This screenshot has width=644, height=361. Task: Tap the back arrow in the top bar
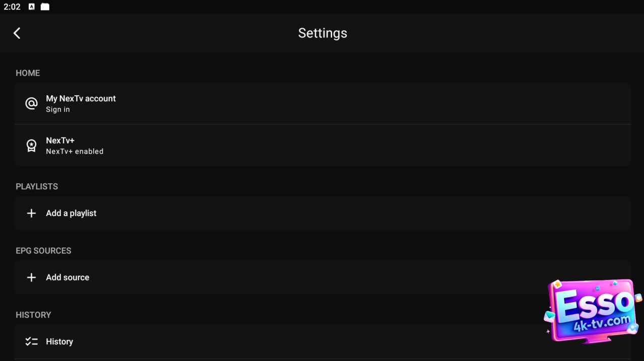tap(17, 33)
